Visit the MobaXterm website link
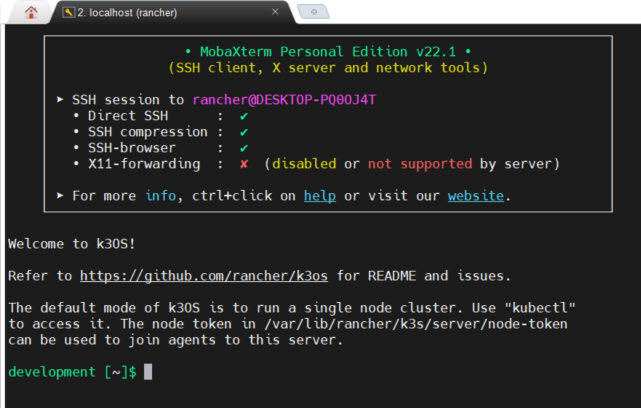Screen dimensions: 641x408 475,196
